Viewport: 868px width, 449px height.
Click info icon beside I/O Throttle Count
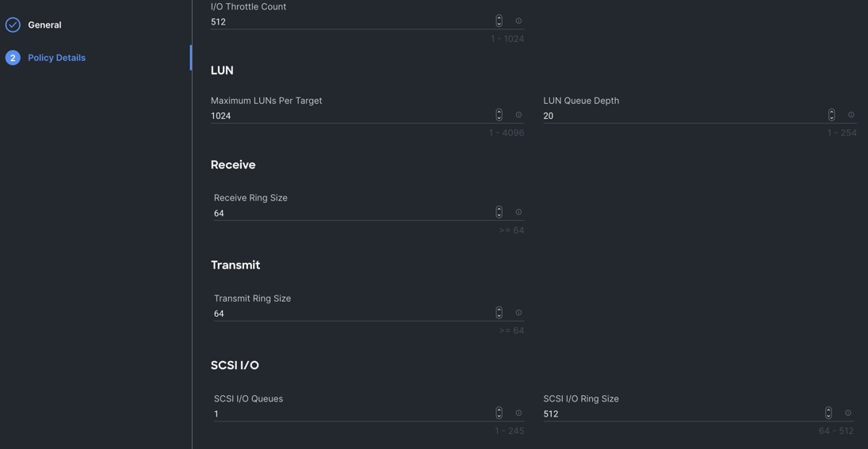[518, 21]
